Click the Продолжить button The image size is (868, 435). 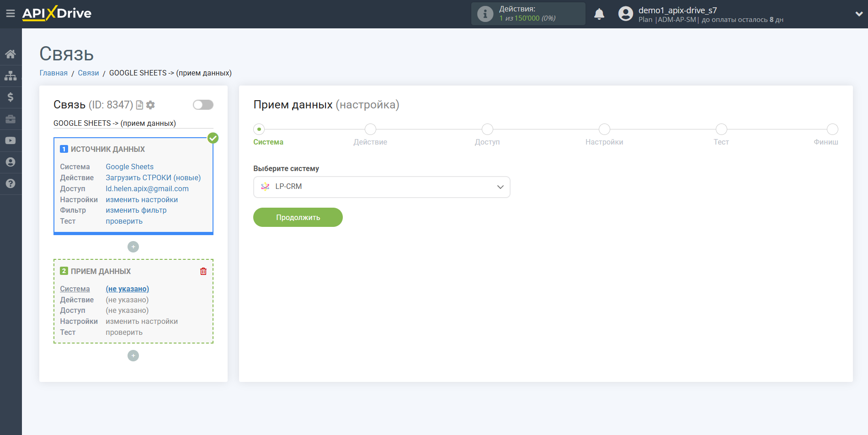click(x=298, y=217)
